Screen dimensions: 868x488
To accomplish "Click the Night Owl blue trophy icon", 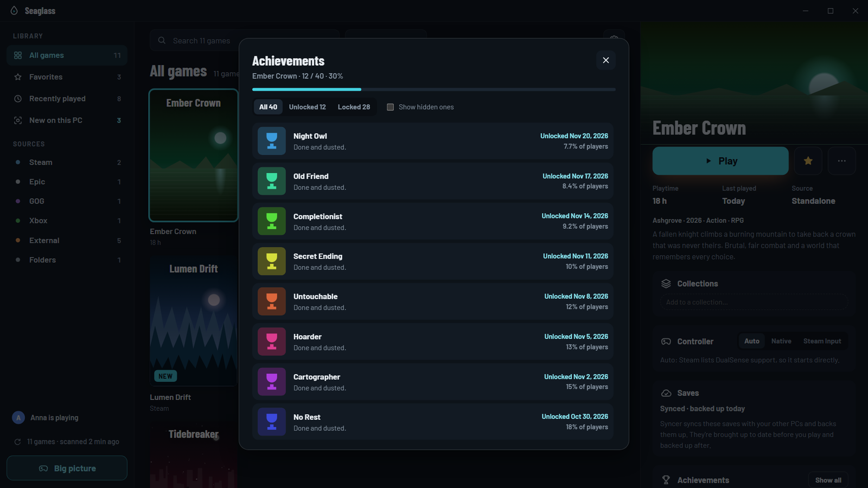I will click(272, 141).
